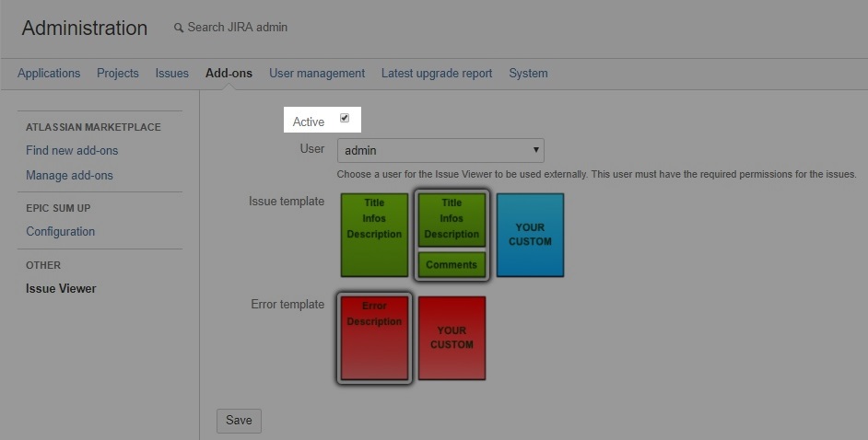Click the search magnifier icon
868x440 pixels.
(x=179, y=29)
